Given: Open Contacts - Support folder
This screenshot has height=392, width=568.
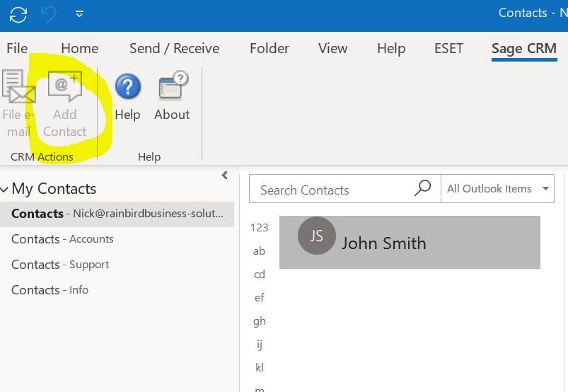Looking at the screenshot, I should [x=60, y=265].
